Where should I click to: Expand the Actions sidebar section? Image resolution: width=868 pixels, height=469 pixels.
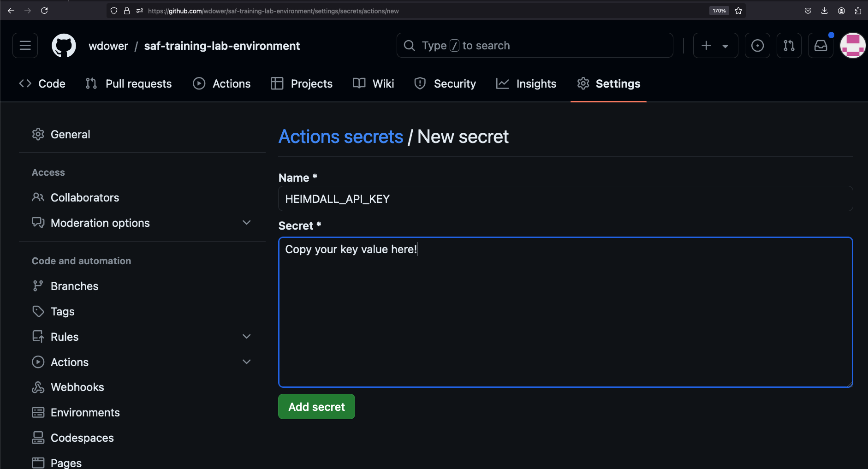click(247, 362)
